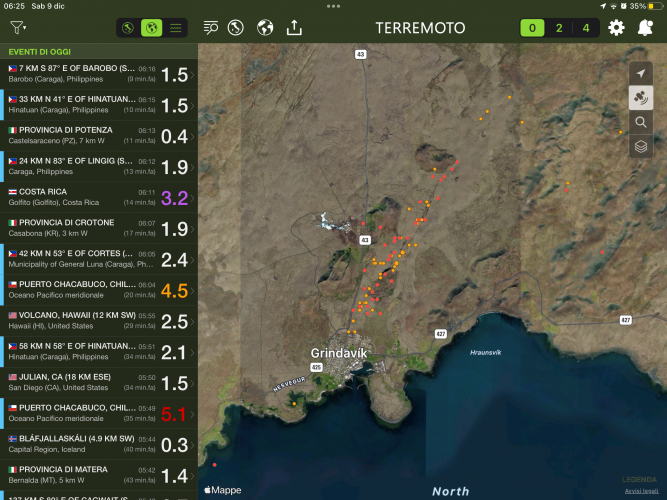The image size is (667, 500).
Task: Open the Volcano, Hawaii 2.5 event
Action: click(98, 321)
